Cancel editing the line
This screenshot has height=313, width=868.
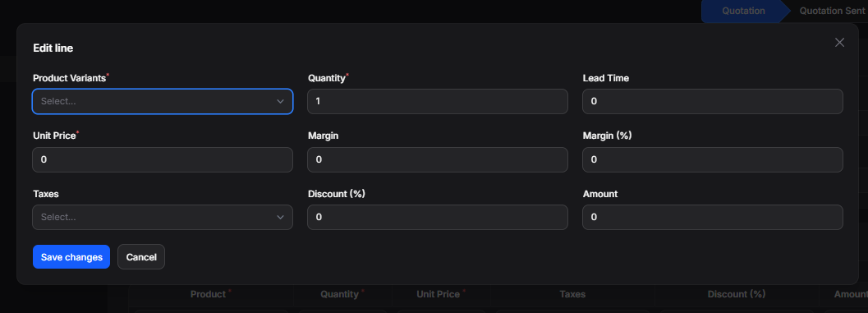point(141,257)
